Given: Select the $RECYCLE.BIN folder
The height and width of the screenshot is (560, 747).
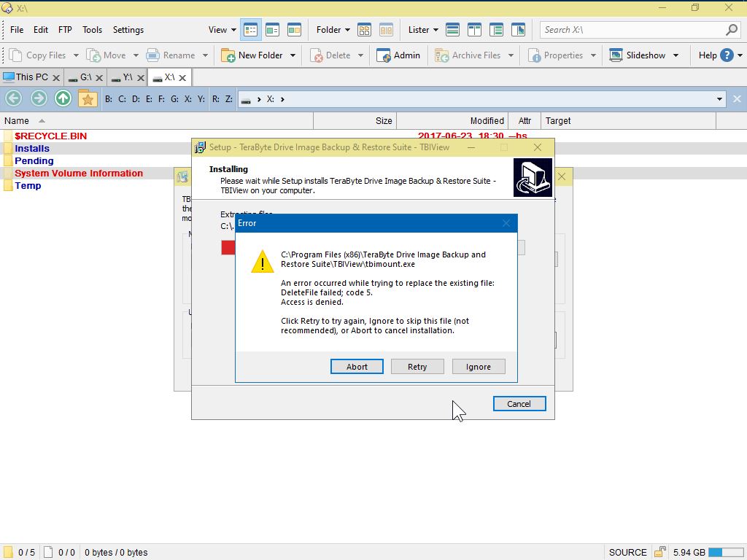Looking at the screenshot, I should point(50,136).
